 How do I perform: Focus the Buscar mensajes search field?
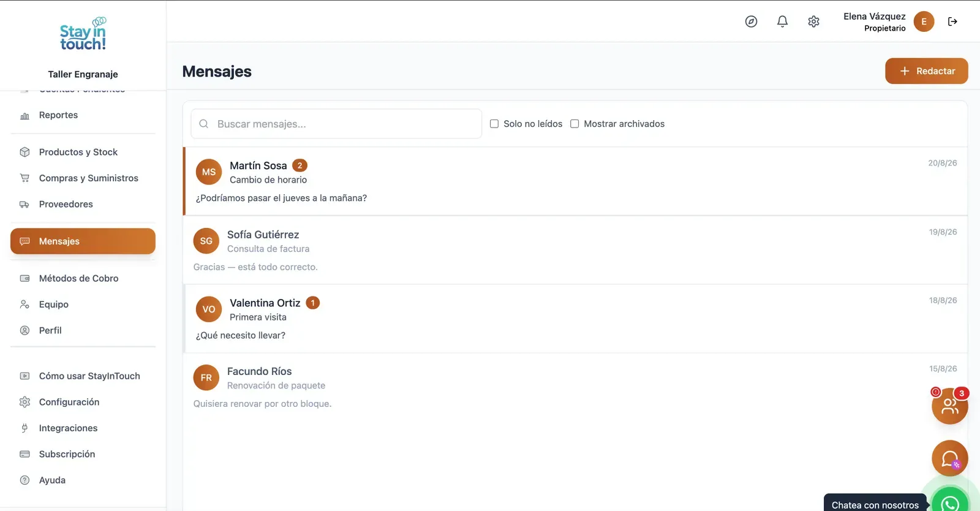336,124
